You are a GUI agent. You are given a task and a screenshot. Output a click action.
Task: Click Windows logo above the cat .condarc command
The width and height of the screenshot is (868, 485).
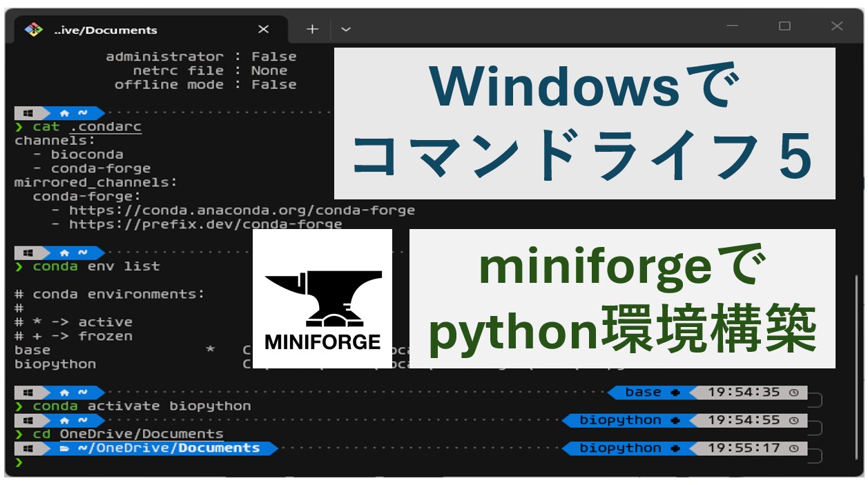click(x=28, y=113)
